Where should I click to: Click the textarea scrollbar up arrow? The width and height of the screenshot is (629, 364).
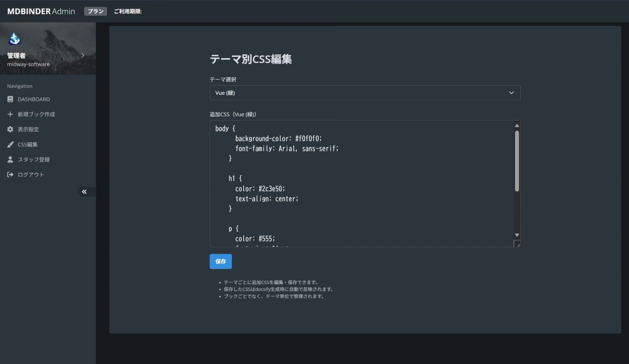coord(517,125)
